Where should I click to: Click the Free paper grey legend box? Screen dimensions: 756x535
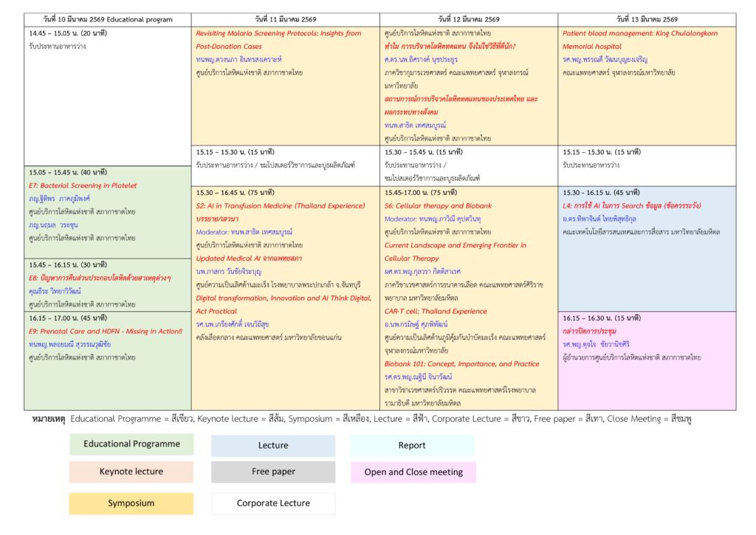click(x=272, y=471)
